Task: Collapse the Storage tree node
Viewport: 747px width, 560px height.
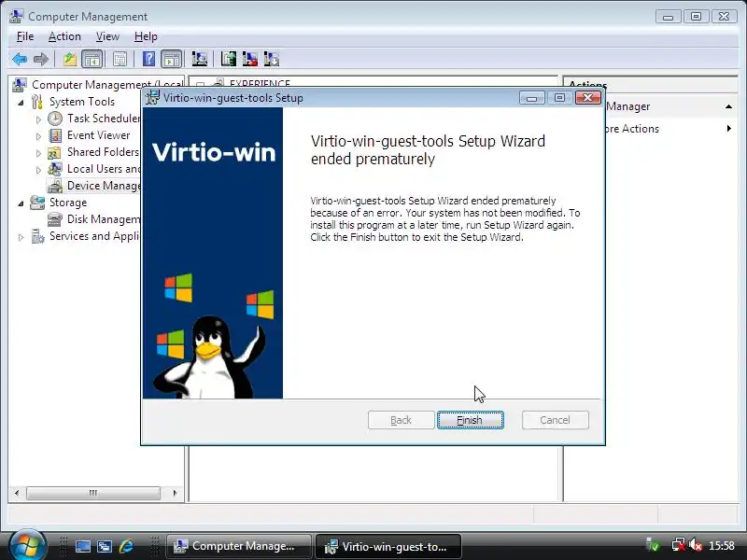Action: [21, 203]
